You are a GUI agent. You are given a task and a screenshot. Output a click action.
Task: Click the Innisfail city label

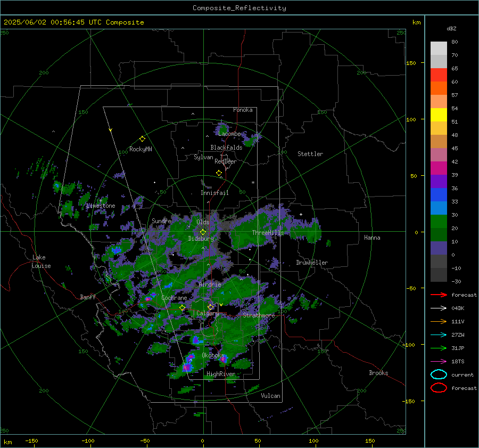pyautogui.click(x=214, y=193)
